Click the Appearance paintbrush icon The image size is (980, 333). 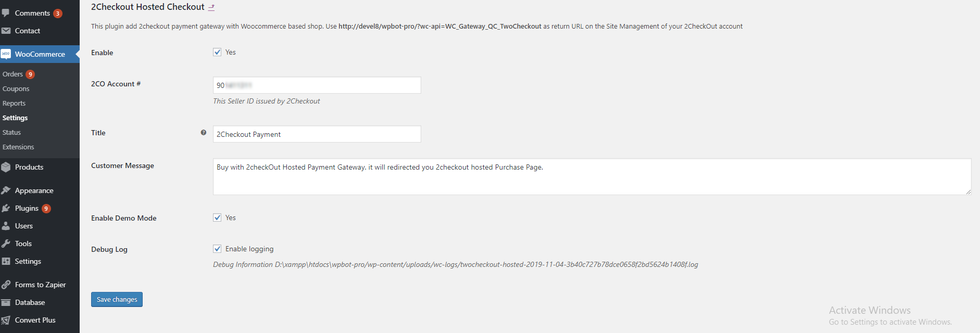[x=6, y=190]
